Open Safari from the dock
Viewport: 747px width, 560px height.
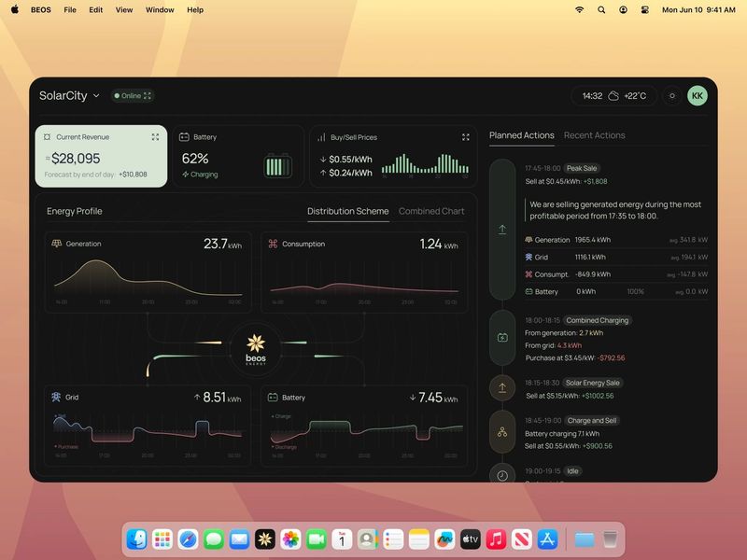pyautogui.click(x=189, y=539)
